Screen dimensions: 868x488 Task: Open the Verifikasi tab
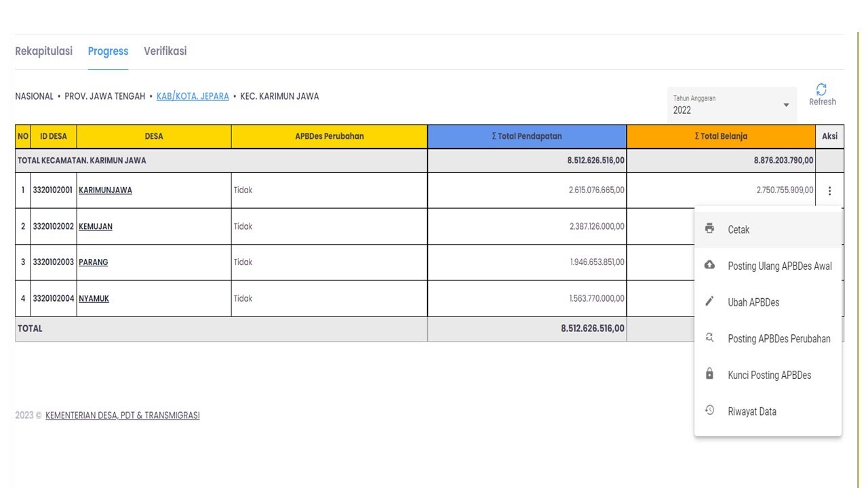click(165, 52)
